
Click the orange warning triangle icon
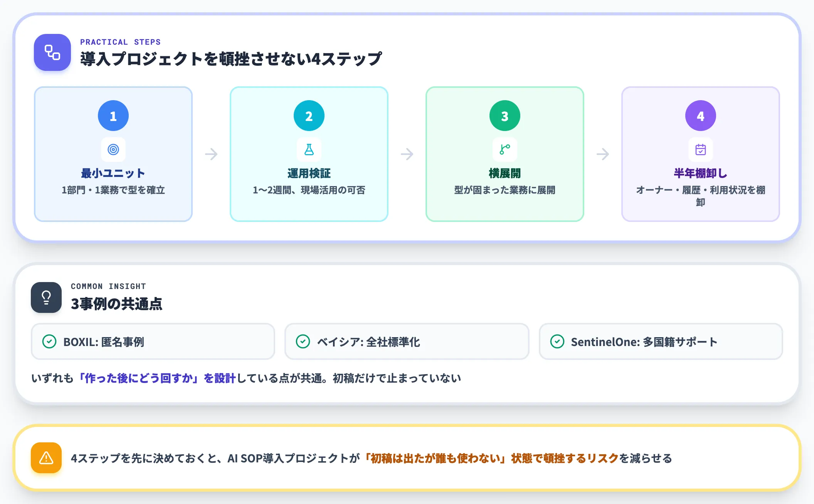click(x=46, y=458)
